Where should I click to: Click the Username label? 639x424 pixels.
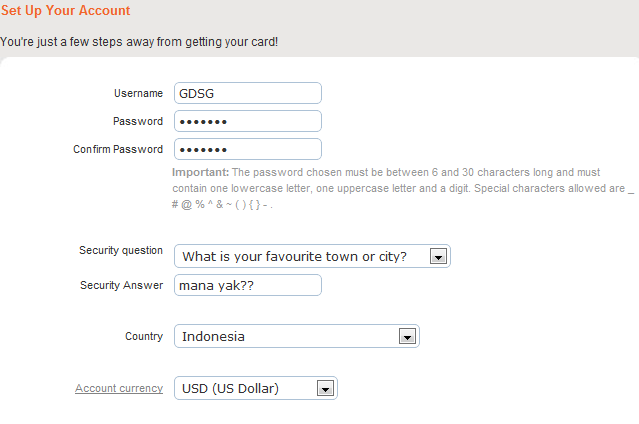[x=139, y=93]
